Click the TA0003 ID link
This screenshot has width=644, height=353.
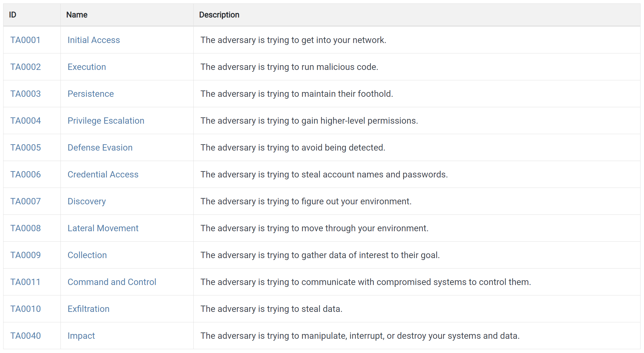click(26, 94)
